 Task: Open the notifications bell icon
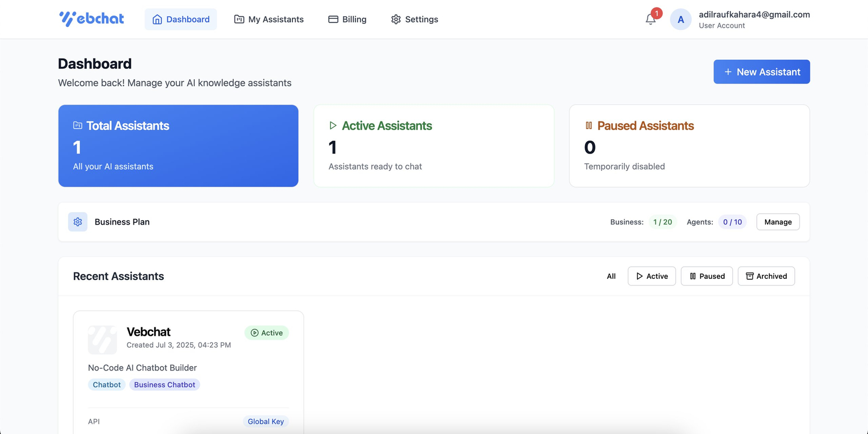coord(650,20)
